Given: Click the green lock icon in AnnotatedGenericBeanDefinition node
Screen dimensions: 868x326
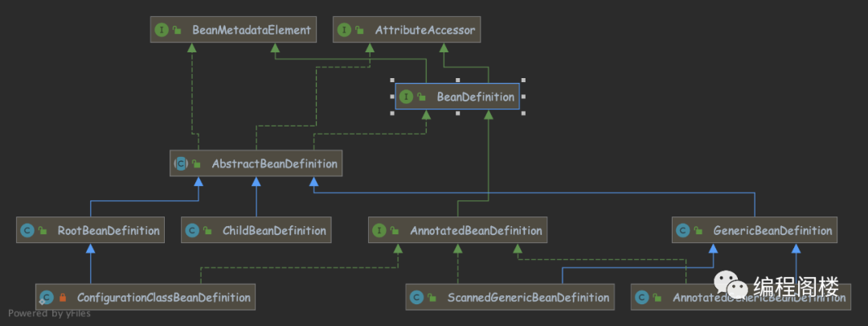Looking at the screenshot, I should pos(657,298).
